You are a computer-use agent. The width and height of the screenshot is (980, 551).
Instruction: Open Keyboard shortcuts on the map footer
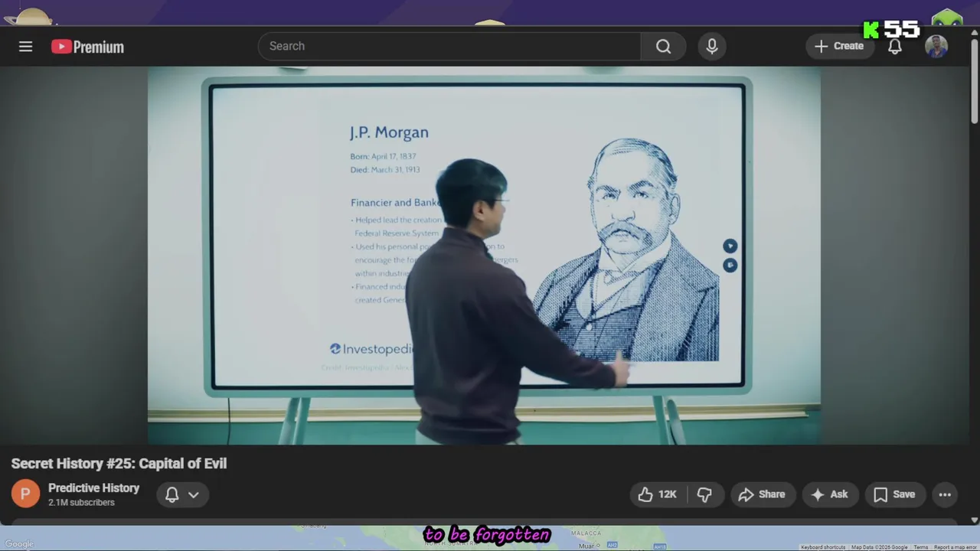pyautogui.click(x=823, y=547)
